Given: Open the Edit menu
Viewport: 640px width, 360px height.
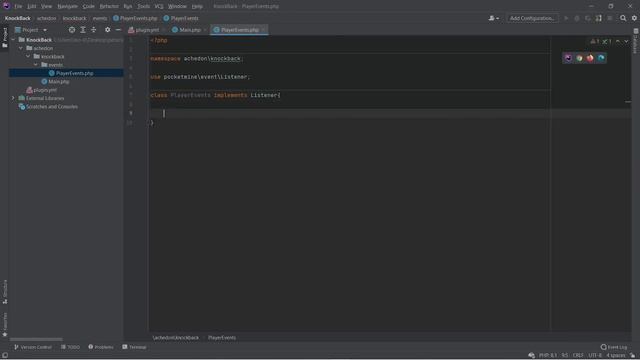Looking at the screenshot, I should [32, 6].
